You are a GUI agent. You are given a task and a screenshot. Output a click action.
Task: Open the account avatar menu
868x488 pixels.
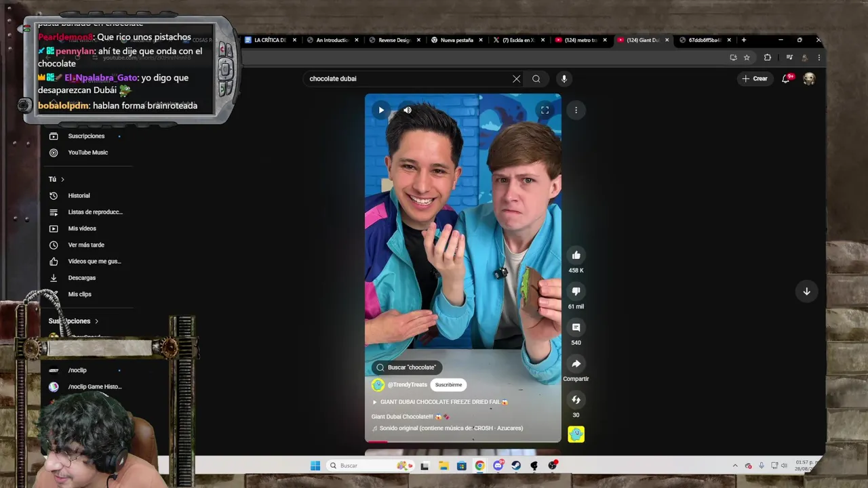(x=809, y=79)
